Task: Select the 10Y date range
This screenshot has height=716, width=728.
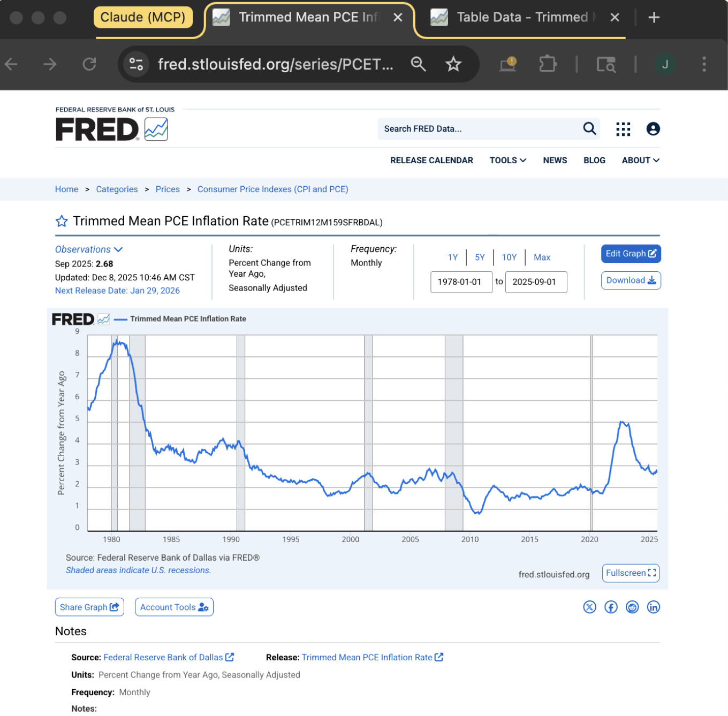Action: [x=509, y=257]
